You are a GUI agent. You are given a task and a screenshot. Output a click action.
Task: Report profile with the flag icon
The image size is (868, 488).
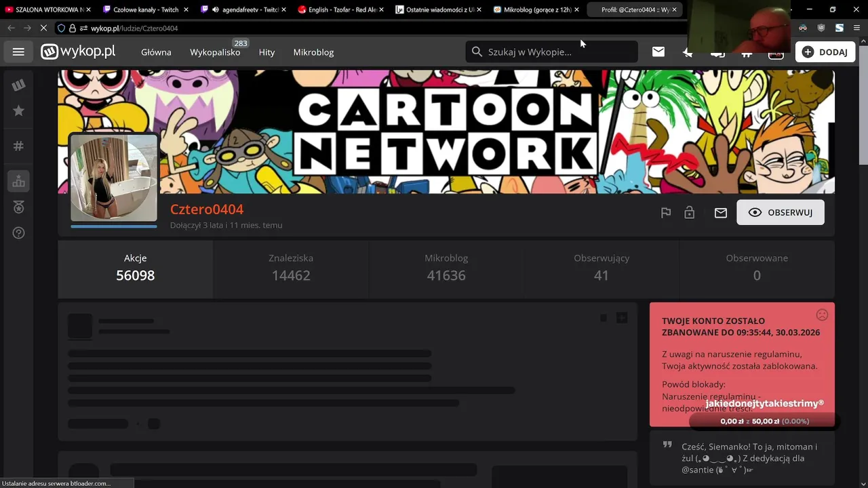point(666,213)
